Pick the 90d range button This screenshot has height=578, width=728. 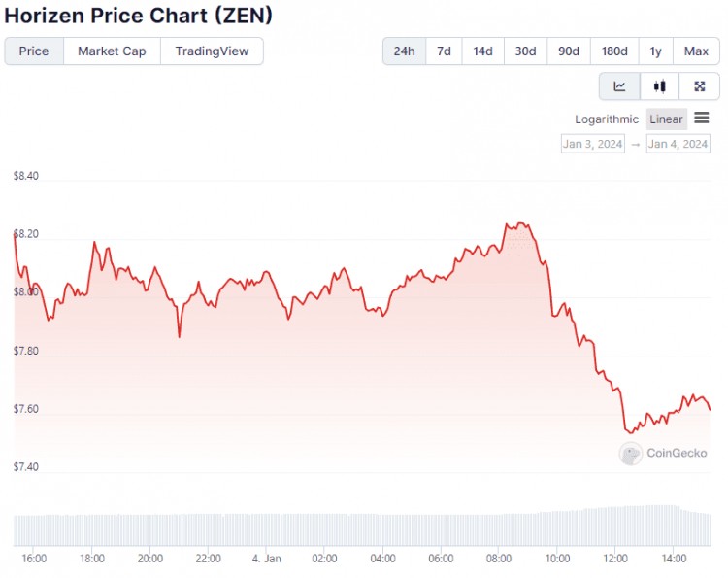click(x=569, y=51)
